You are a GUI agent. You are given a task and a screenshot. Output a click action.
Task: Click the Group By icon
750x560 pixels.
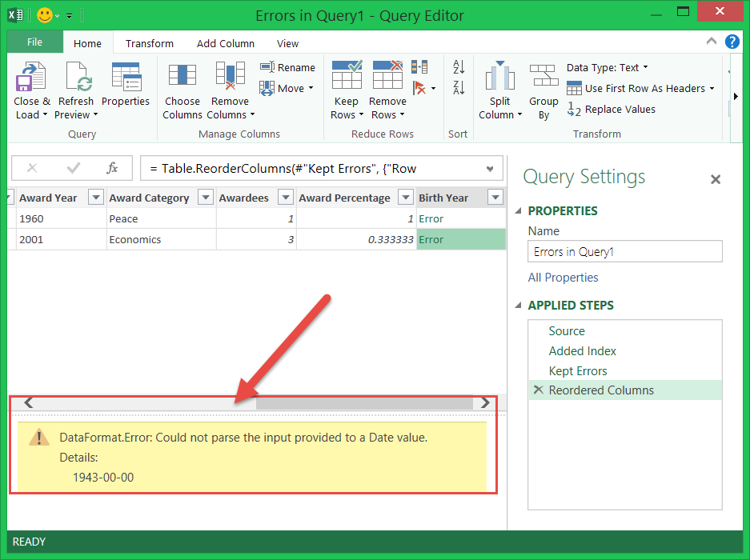coord(543,78)
